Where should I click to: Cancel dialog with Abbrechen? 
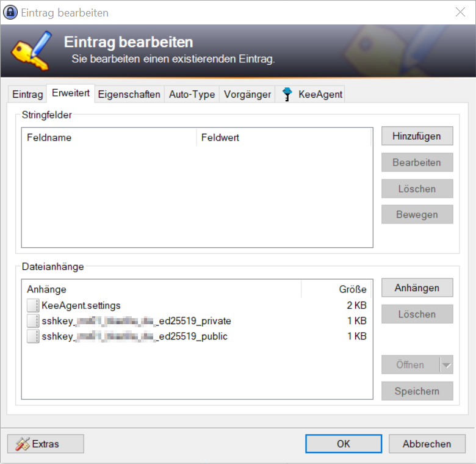[427, 444]
